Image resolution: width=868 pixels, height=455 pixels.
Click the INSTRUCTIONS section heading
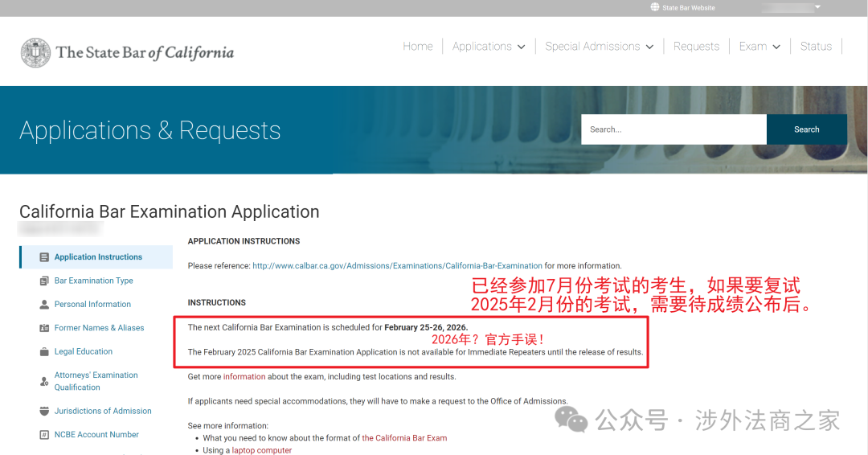[x=216, y=303]
